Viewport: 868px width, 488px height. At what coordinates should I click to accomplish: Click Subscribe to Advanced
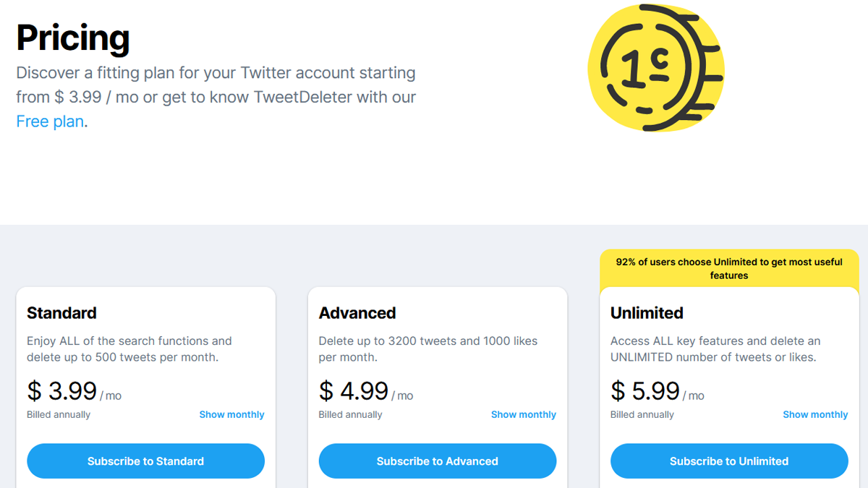437,461
